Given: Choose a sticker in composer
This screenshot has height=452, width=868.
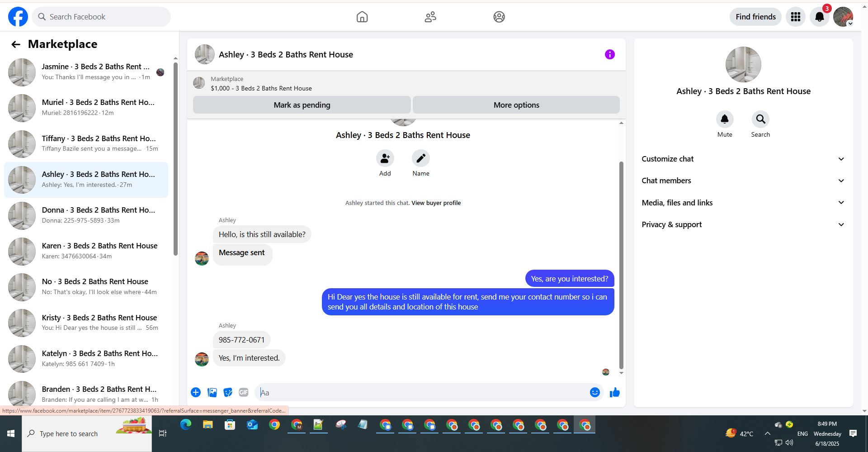Looking at the screenshot, I should 228,392.
